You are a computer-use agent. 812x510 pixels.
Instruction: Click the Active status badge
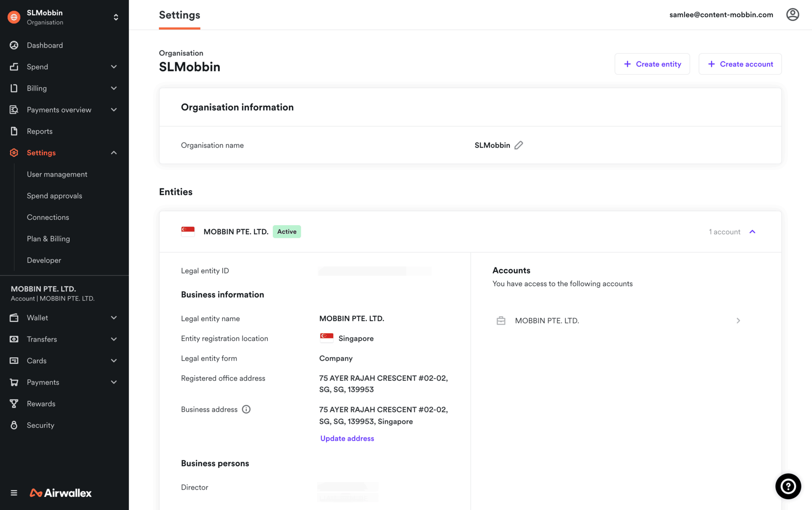(287, 232)
